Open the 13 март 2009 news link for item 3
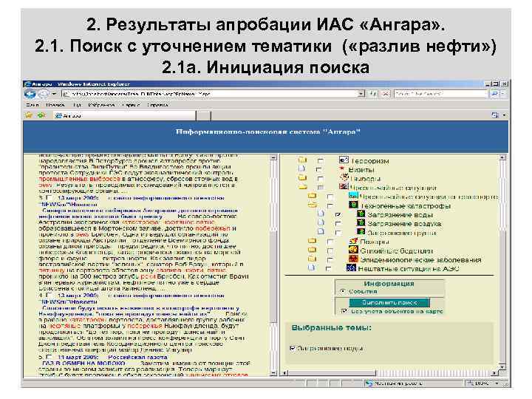Viewport: 532px width, 399px height. (x=78, y=198)
